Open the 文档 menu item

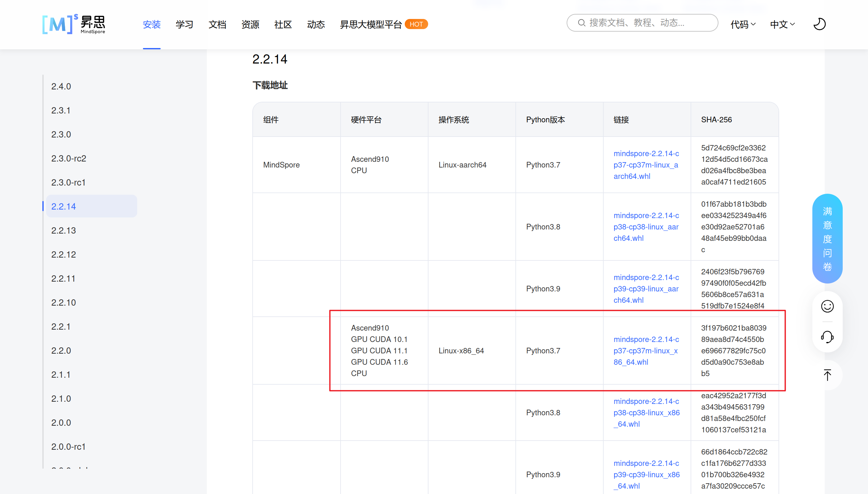point(217,24)
